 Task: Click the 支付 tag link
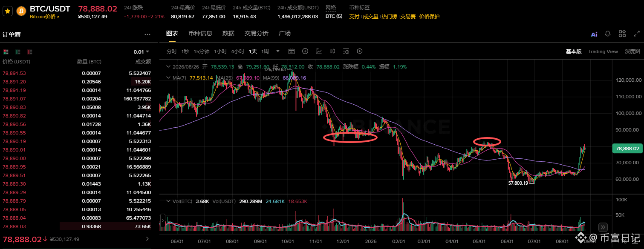point(354,17)
